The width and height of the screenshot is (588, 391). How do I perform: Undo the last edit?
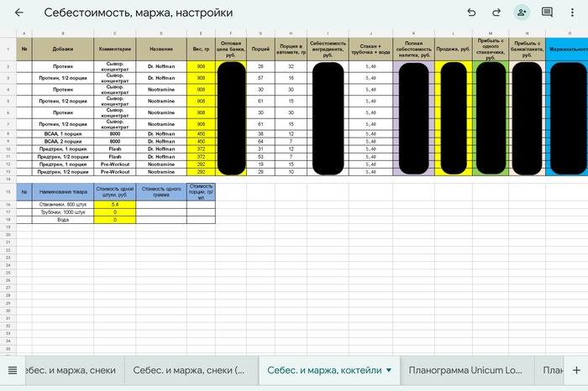(471, 13)
